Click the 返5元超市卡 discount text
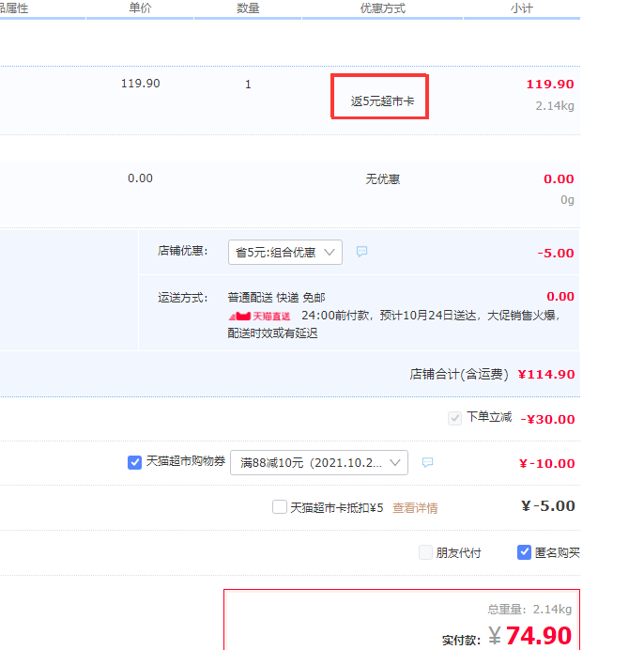Viewport: 644px width, 650px height. point(382,101)
